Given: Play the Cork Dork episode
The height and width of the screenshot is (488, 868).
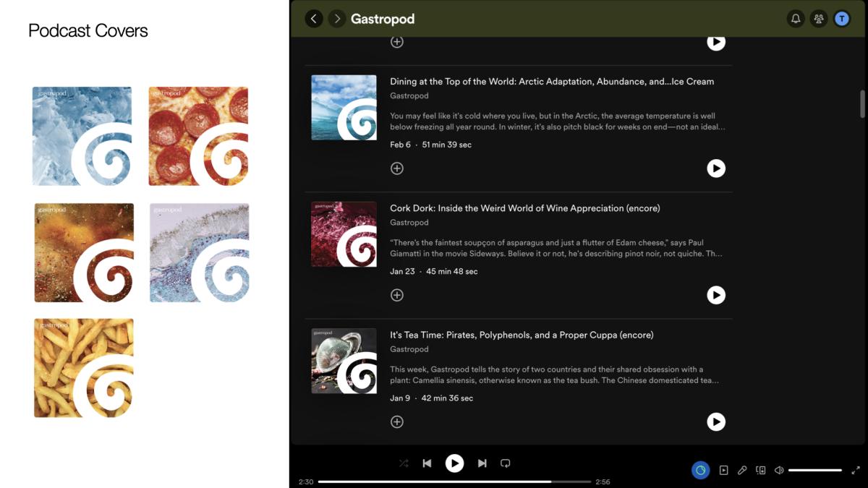Looking at the screenshot, I should click(x=716, y=295).
